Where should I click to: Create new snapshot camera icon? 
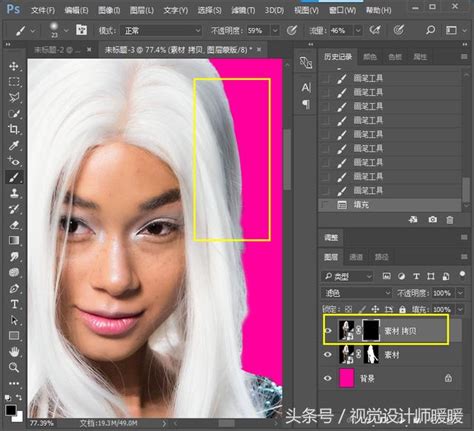(433, 220)
